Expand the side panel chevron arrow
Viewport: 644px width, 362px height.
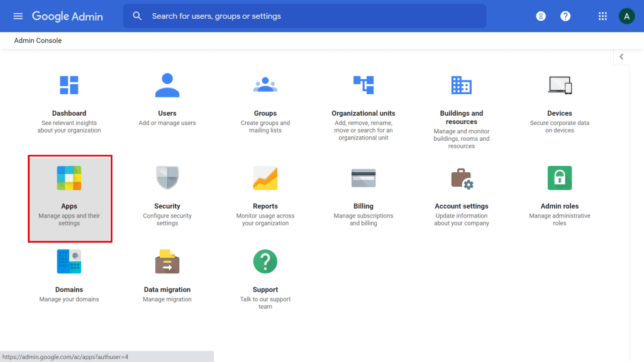[x=621, y=57]
